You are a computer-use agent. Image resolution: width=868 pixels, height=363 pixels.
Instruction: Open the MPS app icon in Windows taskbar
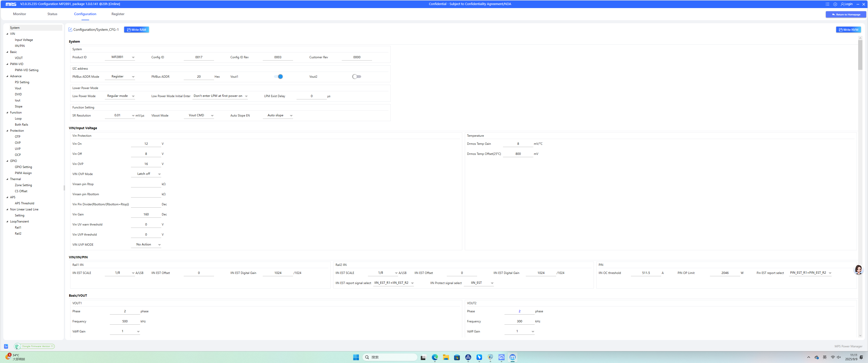coord(513,357)
